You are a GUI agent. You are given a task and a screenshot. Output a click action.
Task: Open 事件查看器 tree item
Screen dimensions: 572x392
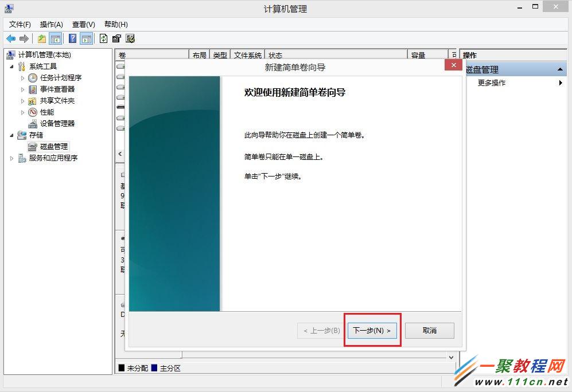click(x=57, y=89)
